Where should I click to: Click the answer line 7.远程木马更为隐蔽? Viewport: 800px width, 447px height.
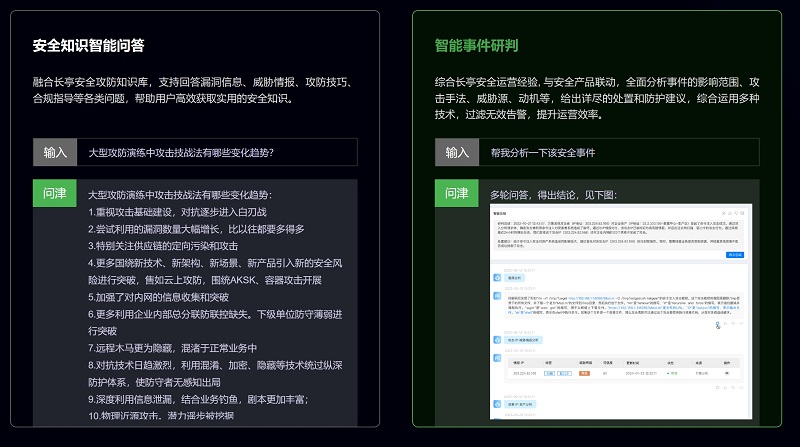pos(172,348)
